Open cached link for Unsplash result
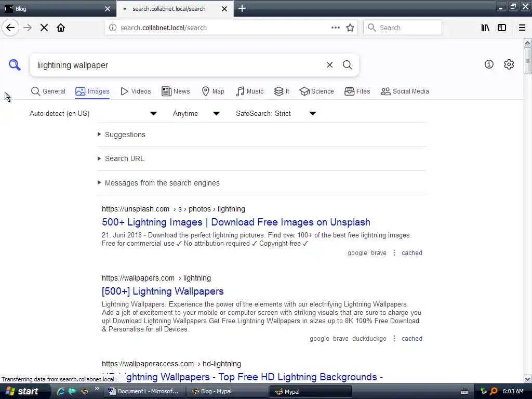The height and width of the screenshot is (399, 532). [x=412, y=253]
